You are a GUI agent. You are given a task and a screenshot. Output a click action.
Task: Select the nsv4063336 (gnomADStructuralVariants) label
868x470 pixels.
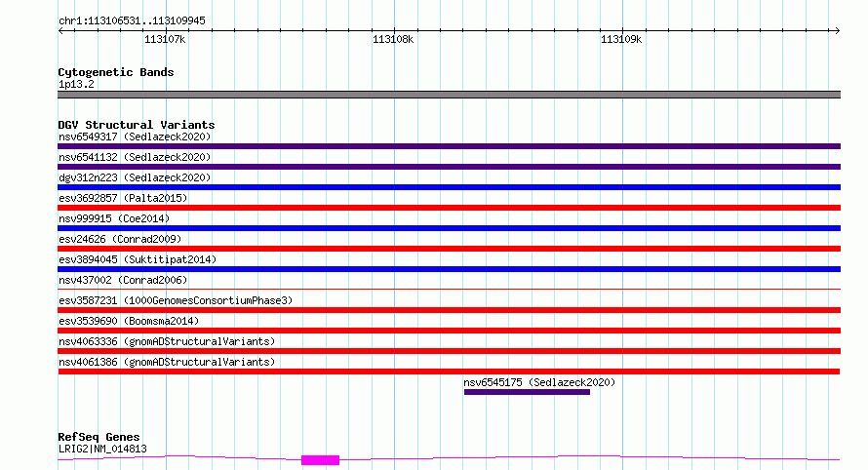(x=167, y=341)
